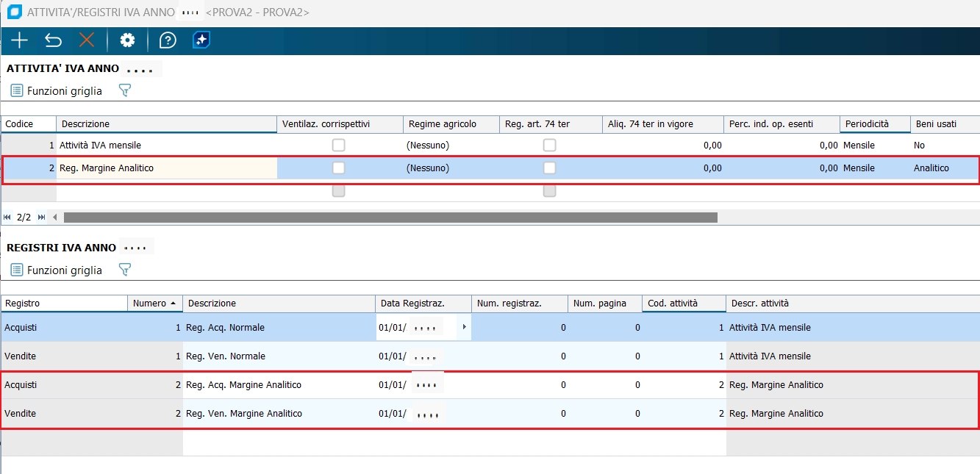The height and width of the screenshot is (474, 980).
Task: Click filter funnel icon in Registri IVA section
Action: pos(125,270)
